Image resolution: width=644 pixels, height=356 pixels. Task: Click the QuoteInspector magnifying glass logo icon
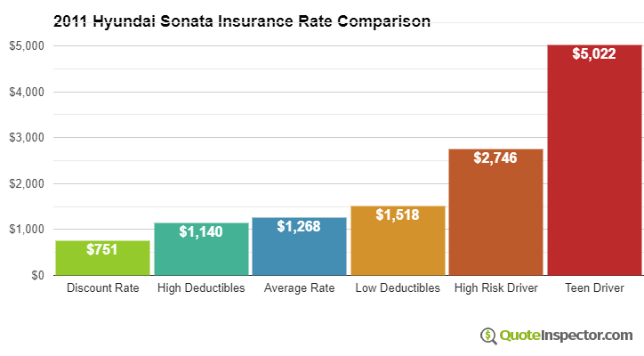(x=488, y=336)
